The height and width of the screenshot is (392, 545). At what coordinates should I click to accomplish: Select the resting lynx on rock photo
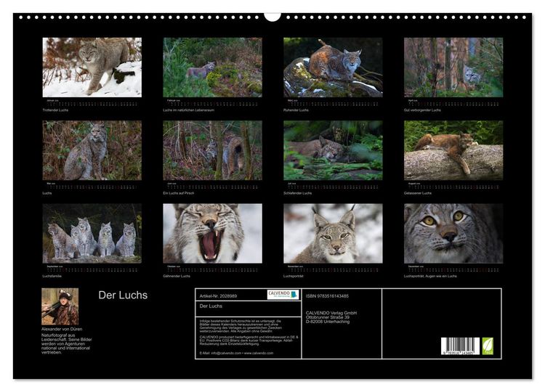333,68
